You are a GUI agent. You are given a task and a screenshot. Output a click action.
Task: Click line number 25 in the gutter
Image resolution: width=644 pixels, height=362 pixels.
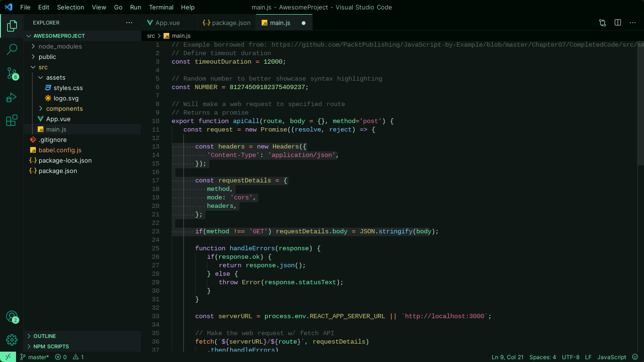pyautogui.click(x=156, y=248)
